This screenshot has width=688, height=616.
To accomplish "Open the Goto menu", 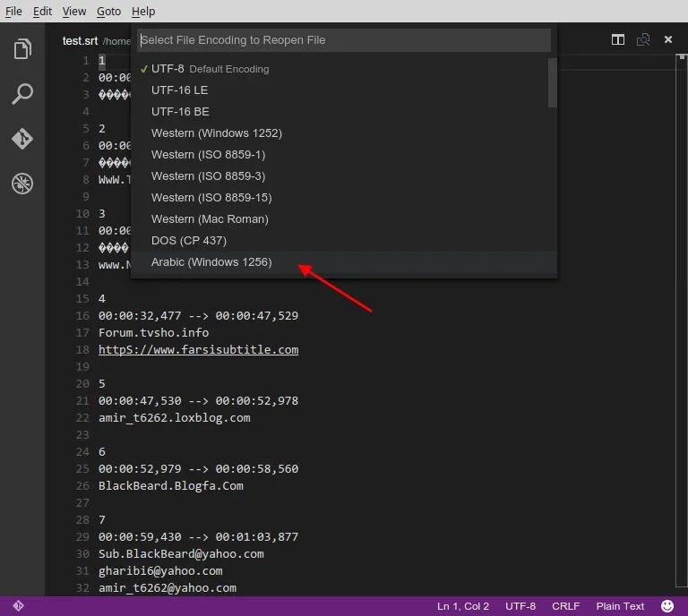I will (x=108, y=12).
